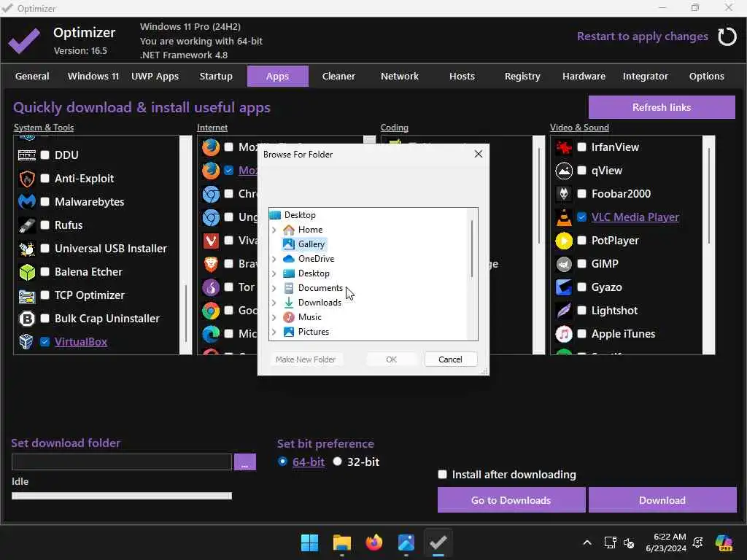The image size is (747, 560).
Task: Click the Vivaldi browser icon
Action: (x=211, y=241)
